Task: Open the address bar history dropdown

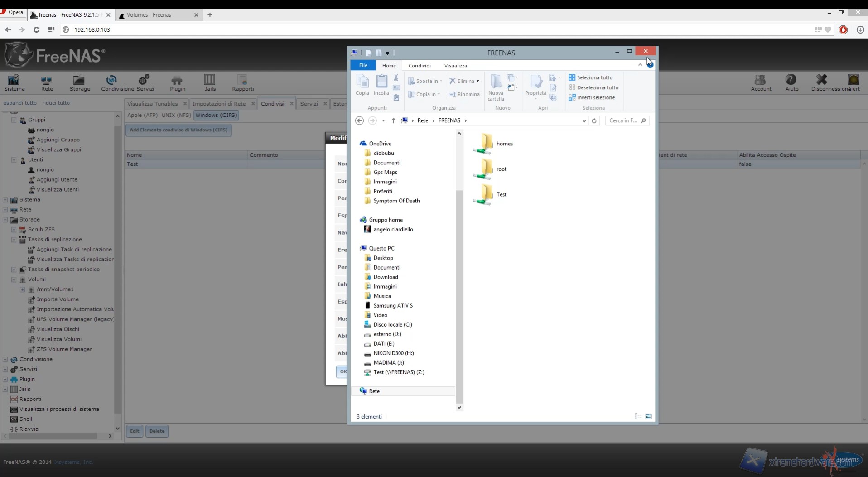Action: [584, 121]
